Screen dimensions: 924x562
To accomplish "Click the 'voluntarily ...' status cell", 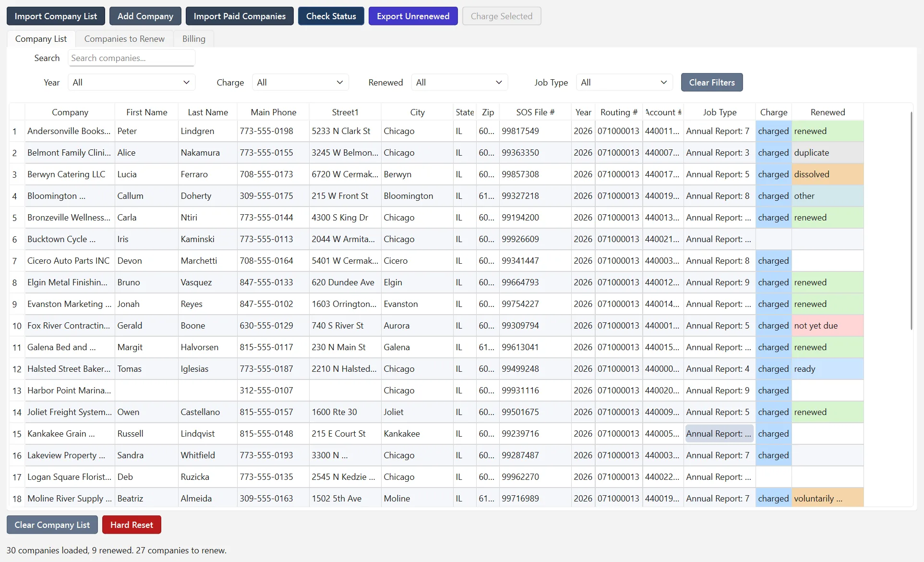I will point(828,498).
